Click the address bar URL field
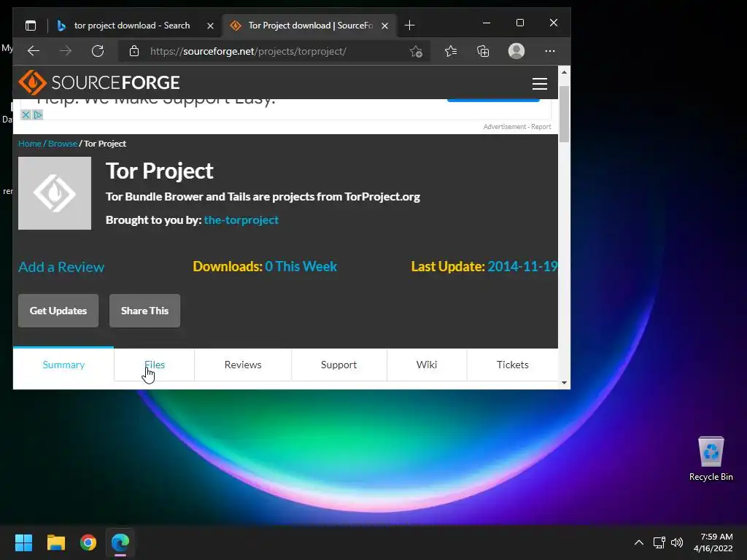The height and width of the screenshot is (560, 747). [x=274, y=51]
